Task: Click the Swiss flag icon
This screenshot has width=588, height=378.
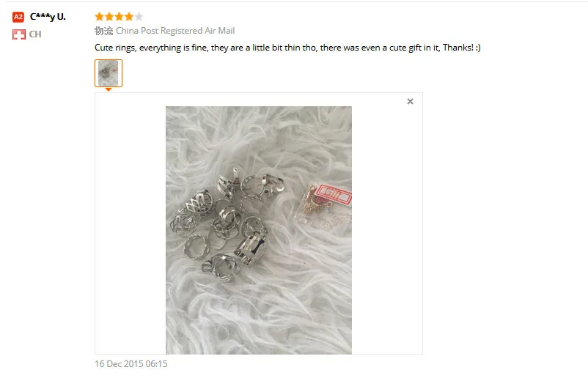Action: [19, 34]
